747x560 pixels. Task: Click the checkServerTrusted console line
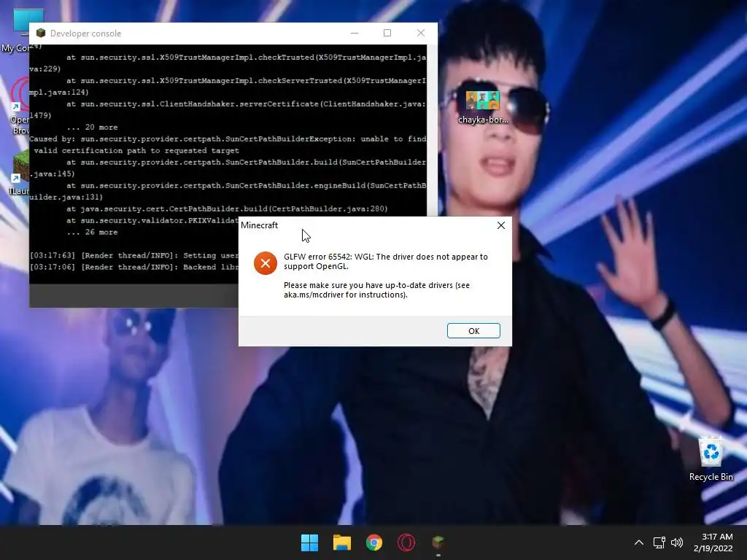228,86
